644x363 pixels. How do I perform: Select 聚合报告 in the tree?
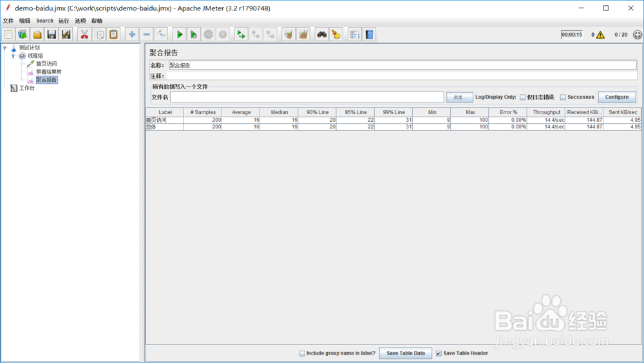46,80
